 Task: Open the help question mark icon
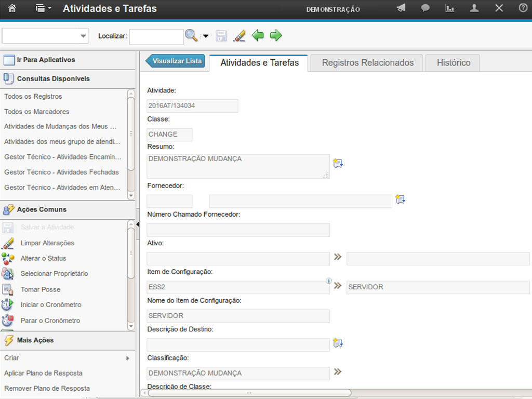523,8
